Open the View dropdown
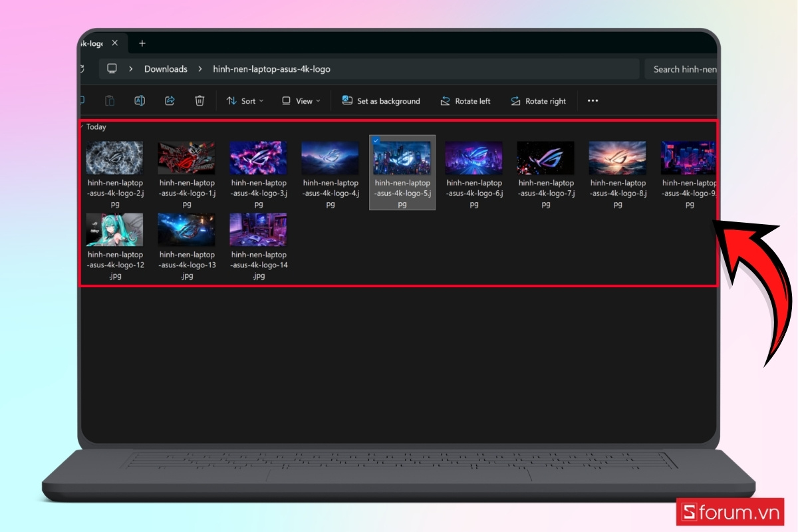 301,101
